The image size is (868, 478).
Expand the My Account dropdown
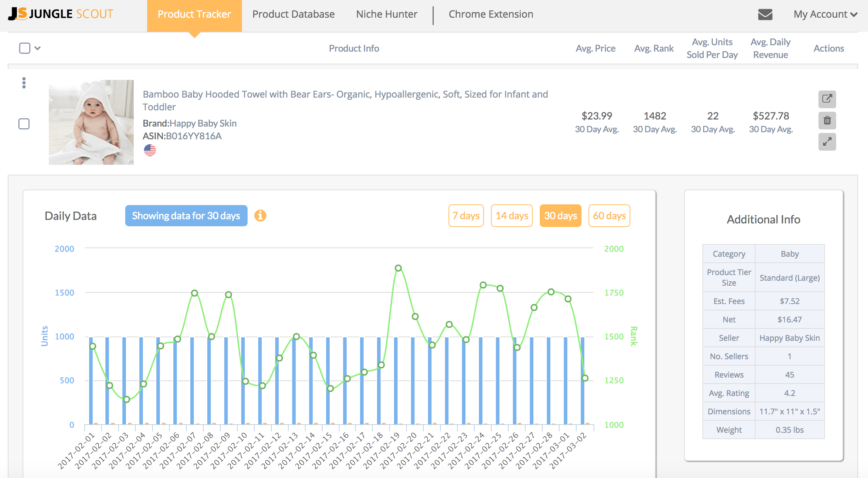click(825, 14)
